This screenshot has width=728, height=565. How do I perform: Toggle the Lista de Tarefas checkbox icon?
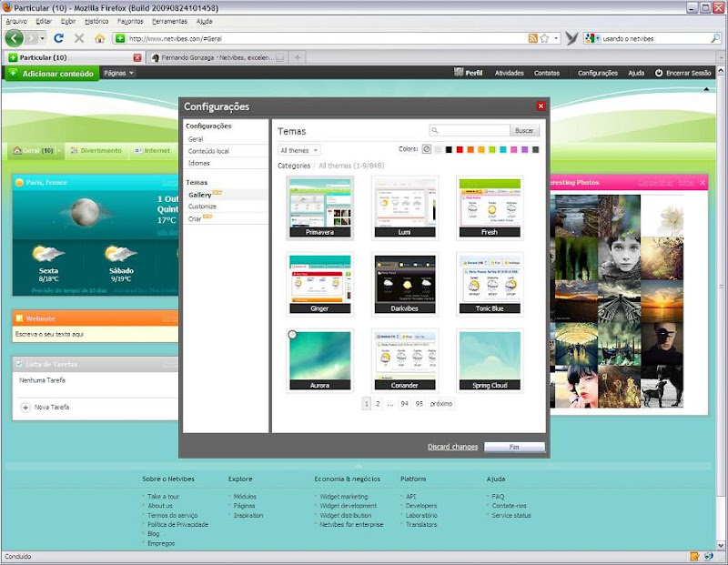pyautogui.click(x=19, y=365)
